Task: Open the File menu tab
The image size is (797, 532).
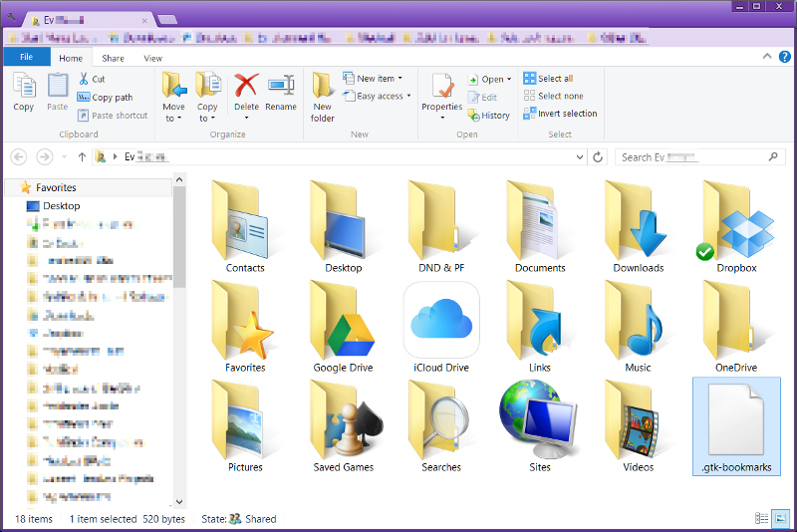Action: tap(27, 57)
